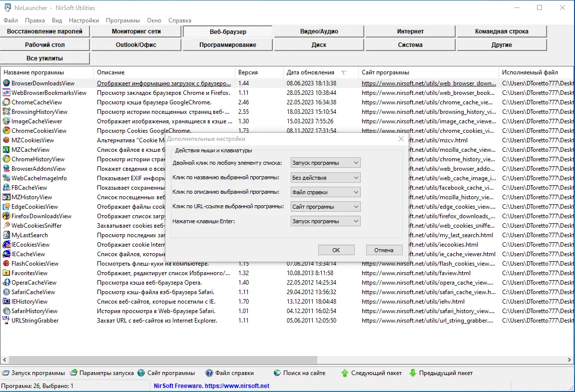The height and width of the screenshot is (392, 575).
Task: Open the Справка menu
Action: pyautogui.click(x=180, y=20)
